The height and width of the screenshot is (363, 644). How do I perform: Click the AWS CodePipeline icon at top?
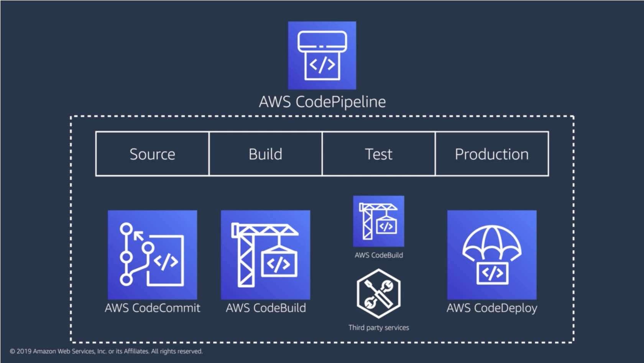[x=322, y=55]
